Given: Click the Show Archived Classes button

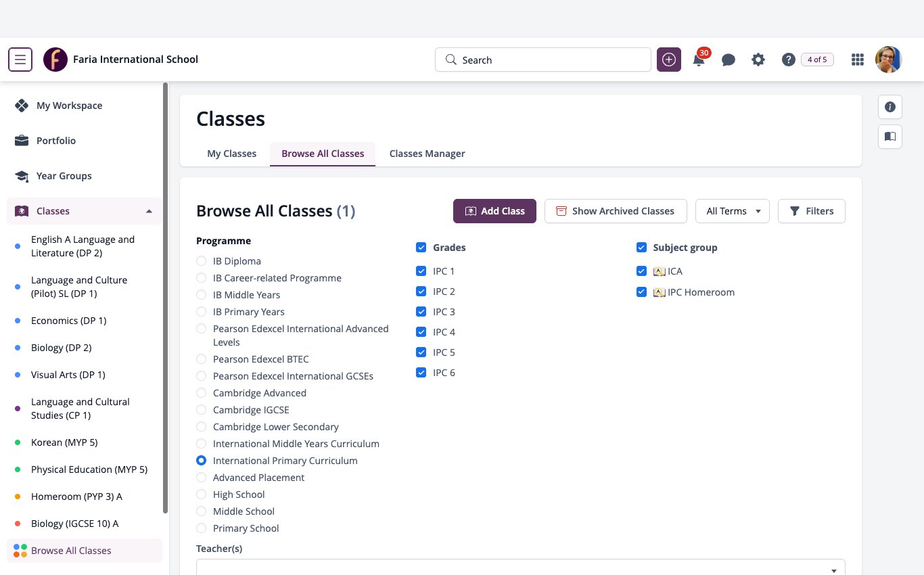Looking at the screenshot, I should (x=616, y=211).
